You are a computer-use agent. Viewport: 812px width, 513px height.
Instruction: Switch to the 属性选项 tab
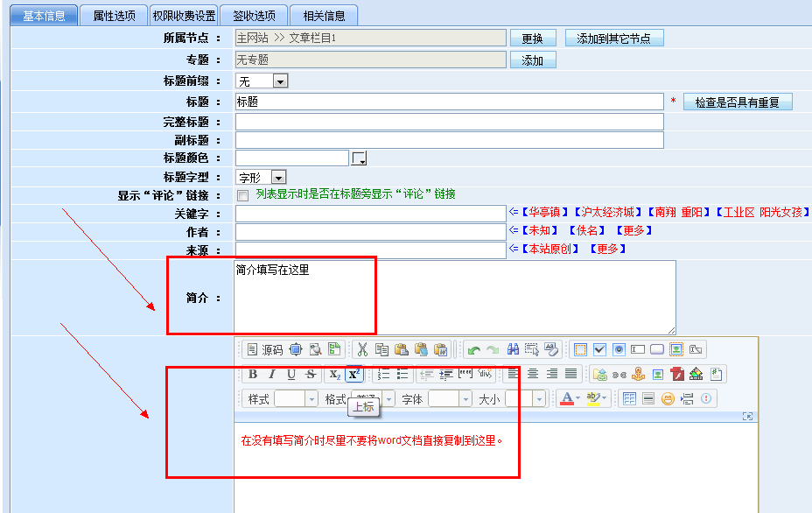coord(114,15)
